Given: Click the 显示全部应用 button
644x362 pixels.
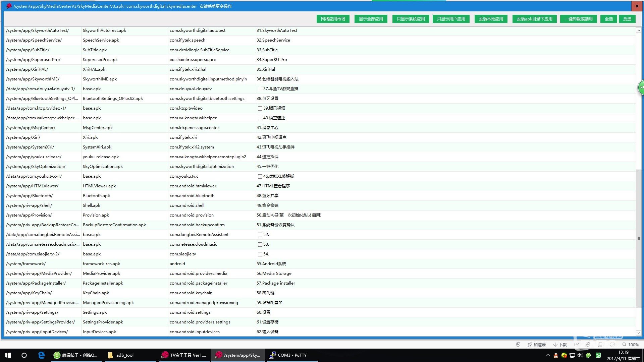Looking at the screenshot, I should tap(371, 19).
